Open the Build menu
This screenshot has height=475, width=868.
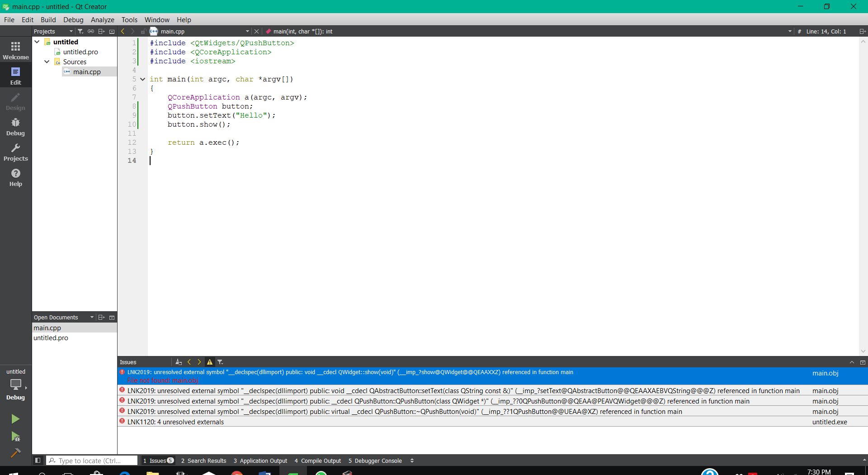pyautogui.click(x=48, y=19)
